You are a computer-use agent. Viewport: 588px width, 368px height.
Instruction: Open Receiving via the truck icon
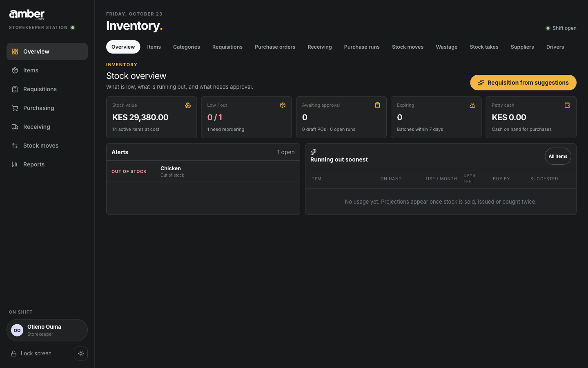[x=15, y=127]
